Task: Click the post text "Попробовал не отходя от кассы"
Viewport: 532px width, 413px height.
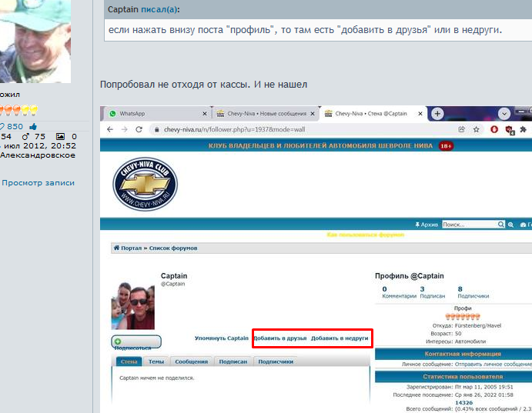Action: tap(175, 85)
